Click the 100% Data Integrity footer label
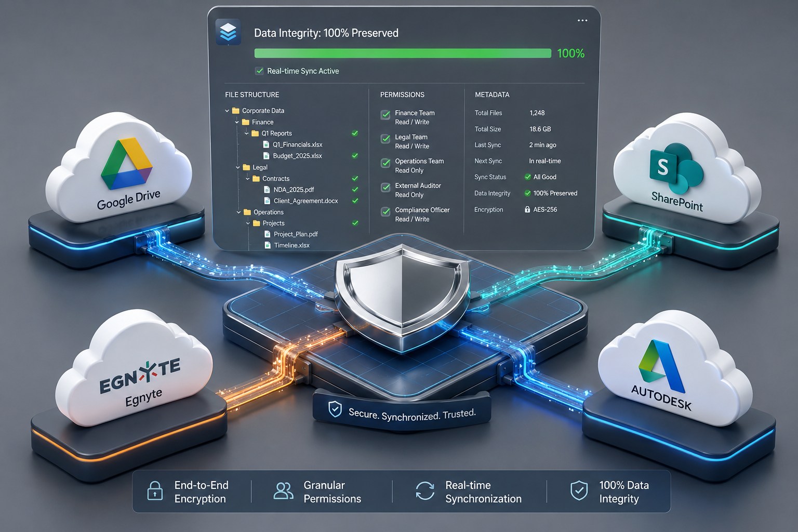Viewport: 798px width, 532px height. pyautogui.click(x=624, y=492)
